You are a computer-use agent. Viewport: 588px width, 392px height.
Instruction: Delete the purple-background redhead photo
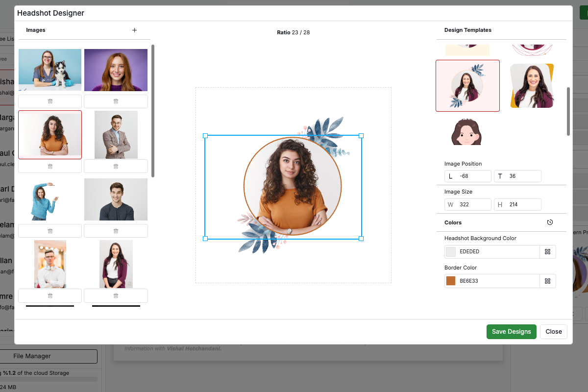click(116, 101)
